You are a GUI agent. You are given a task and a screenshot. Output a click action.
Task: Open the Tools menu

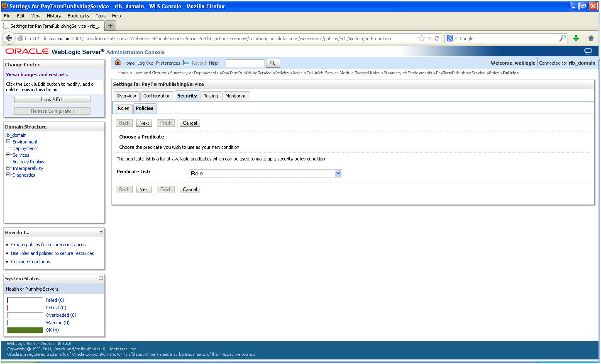pyautogui.click(x=100, y=16)
